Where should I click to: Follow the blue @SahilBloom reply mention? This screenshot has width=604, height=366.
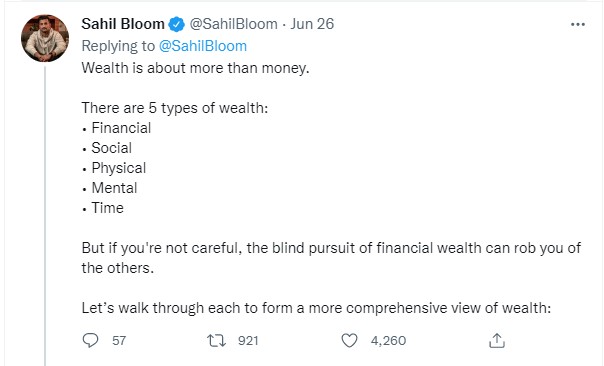point(203,46)
